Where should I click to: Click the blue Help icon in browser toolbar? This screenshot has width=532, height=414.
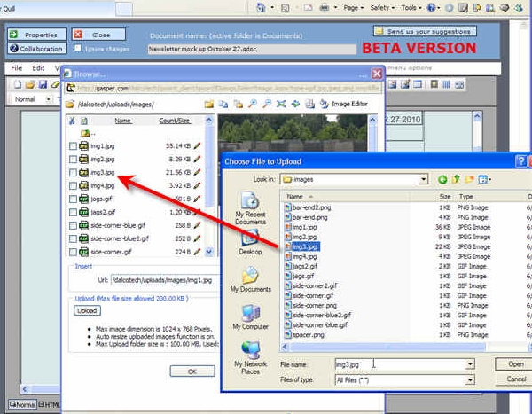coord(431,7)
